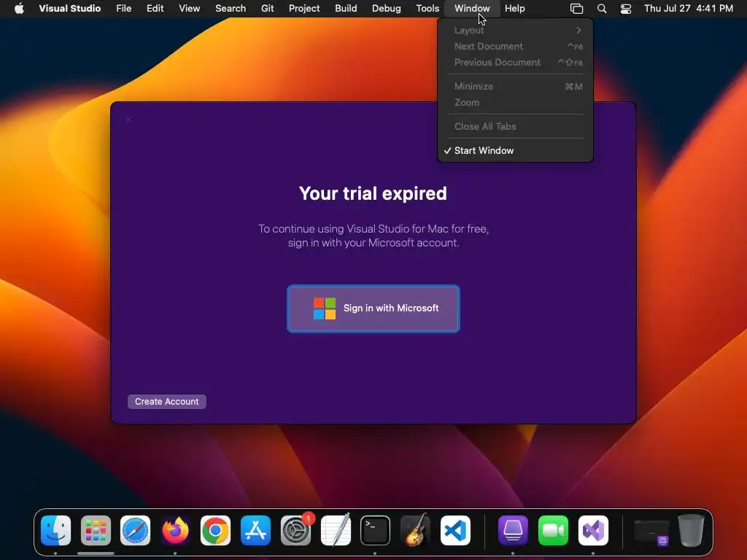
Task: Open the Edit menu
Action: coord(155,8)
